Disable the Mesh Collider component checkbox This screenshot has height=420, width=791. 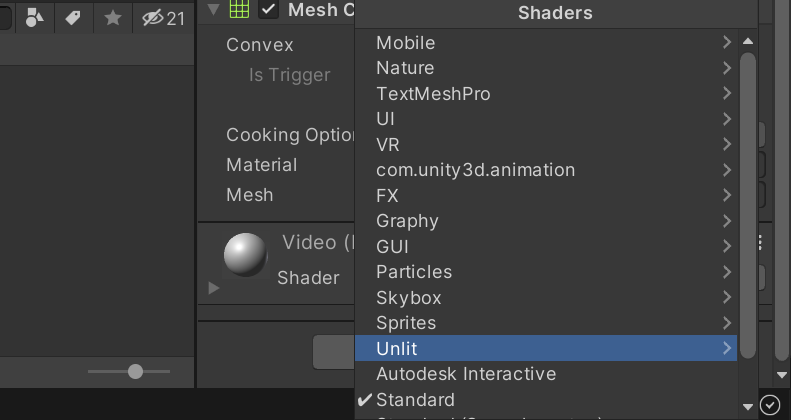pyautogui.click(x=268, y=10)
